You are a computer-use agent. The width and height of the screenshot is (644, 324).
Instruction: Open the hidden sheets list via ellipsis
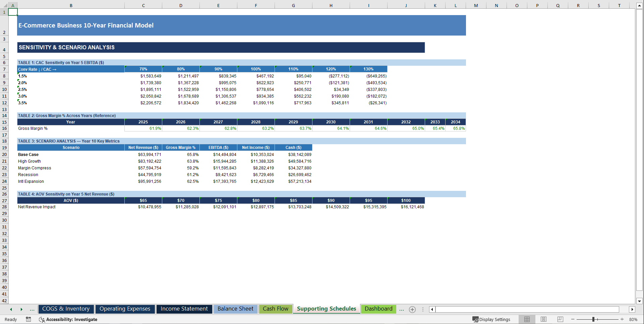click(x=32, y=309)
